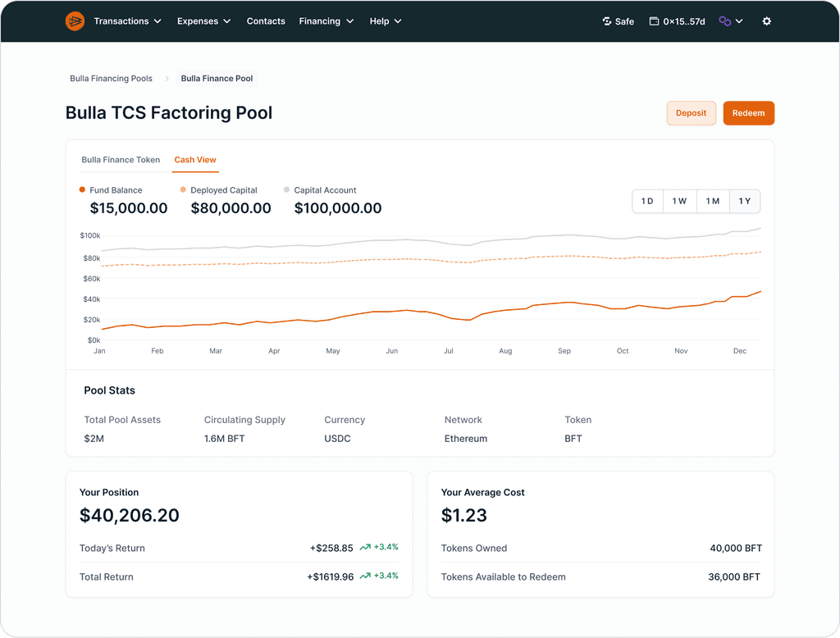The height and width of the screenshot is (638, 840).
Task: Click the green trend arrow beside Today's Return
Action: 365,548
